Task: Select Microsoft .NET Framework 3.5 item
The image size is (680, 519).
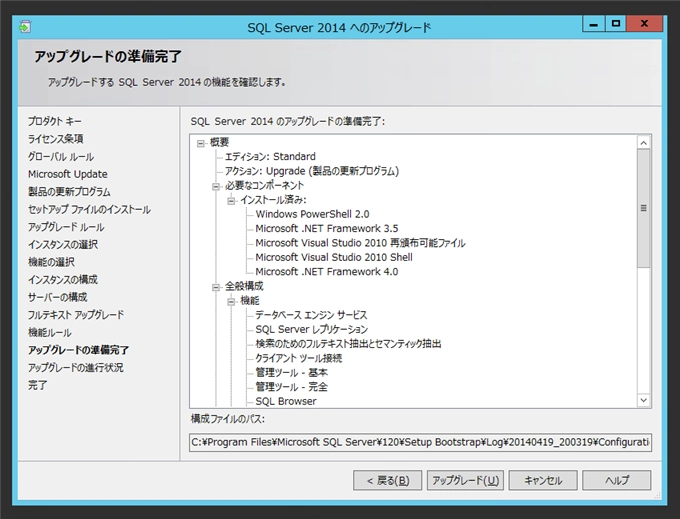Action: (327, 228)
